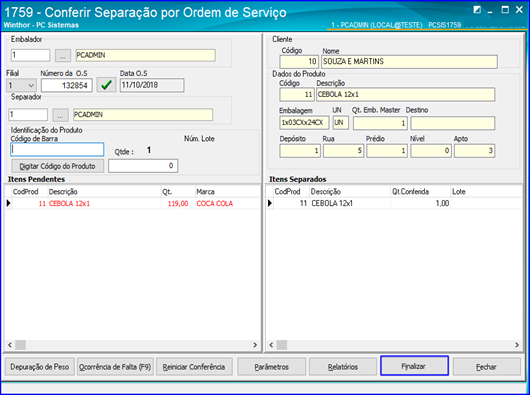Click the Número da O.S field

[x=67, y=85]
